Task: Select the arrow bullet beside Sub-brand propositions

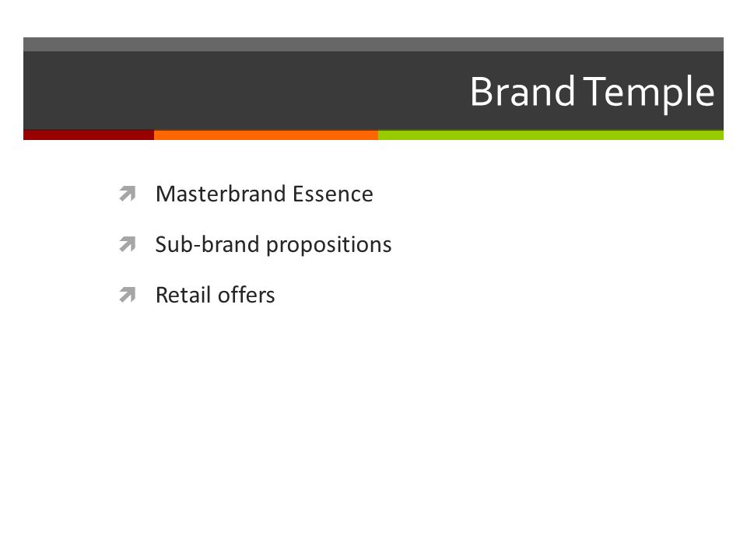Action: pos(127,244)
